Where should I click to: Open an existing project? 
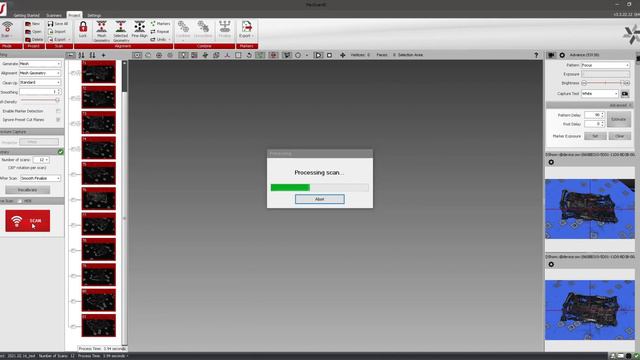33,32
